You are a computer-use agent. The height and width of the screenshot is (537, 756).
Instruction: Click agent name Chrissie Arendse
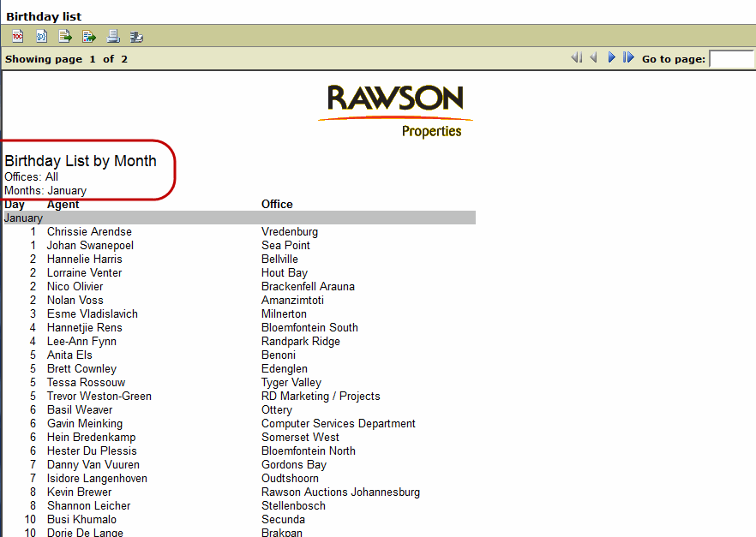pos(89,231)
